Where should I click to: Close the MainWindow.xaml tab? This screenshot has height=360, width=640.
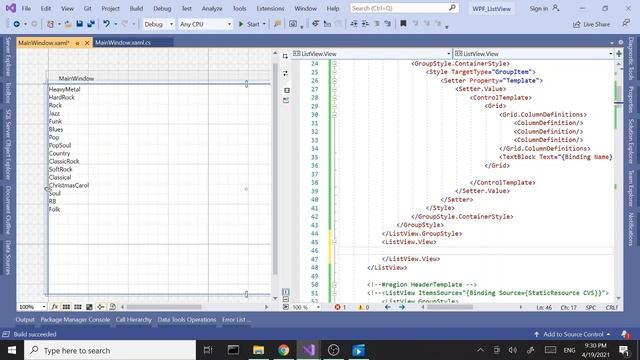point(87,43)
